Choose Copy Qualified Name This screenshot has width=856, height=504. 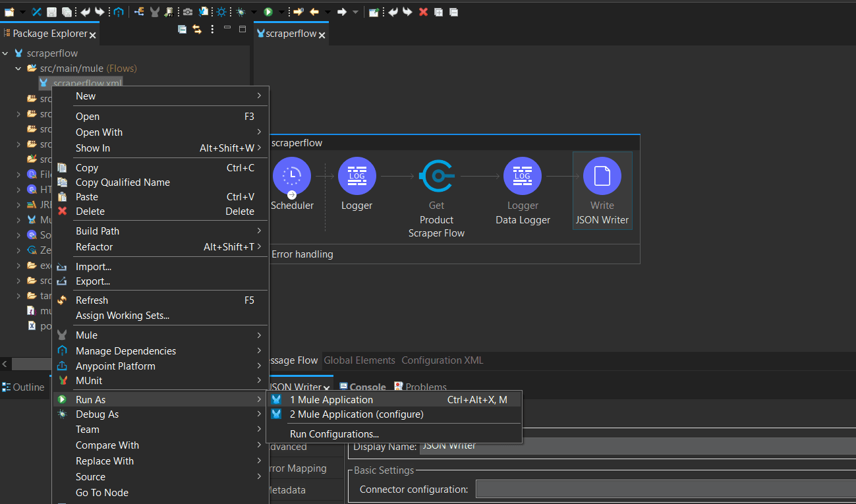point(161,182)
